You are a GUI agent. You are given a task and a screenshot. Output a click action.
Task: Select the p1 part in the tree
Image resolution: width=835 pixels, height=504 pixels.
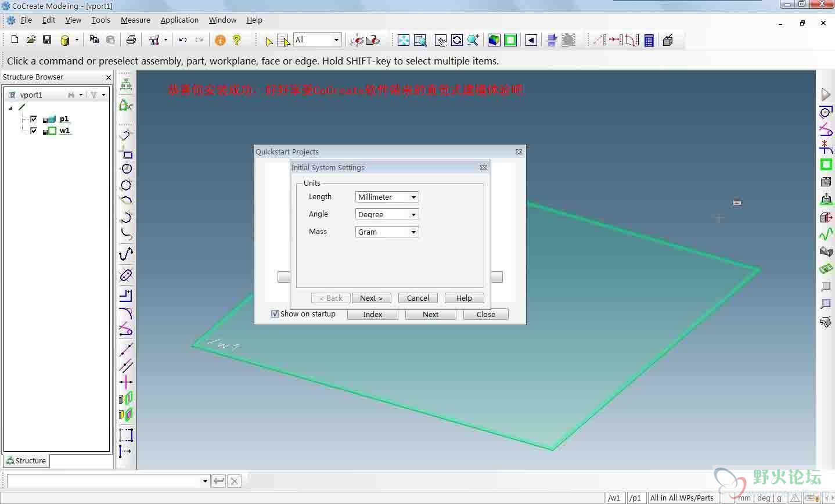coord(64,119)
